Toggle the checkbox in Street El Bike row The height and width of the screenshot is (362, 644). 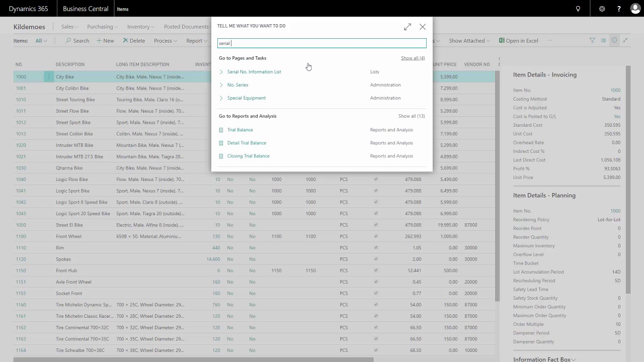click(375, 225)
